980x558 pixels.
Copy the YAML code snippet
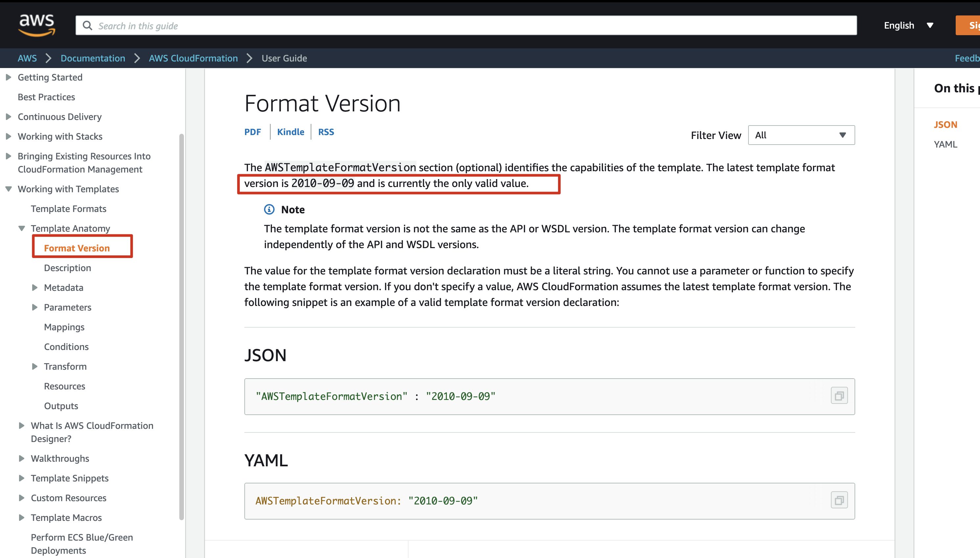[839, 500]
